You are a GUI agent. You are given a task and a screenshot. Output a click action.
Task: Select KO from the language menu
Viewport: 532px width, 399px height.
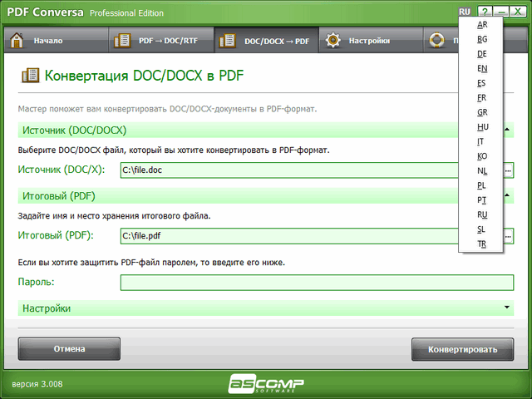click(482, 156)
